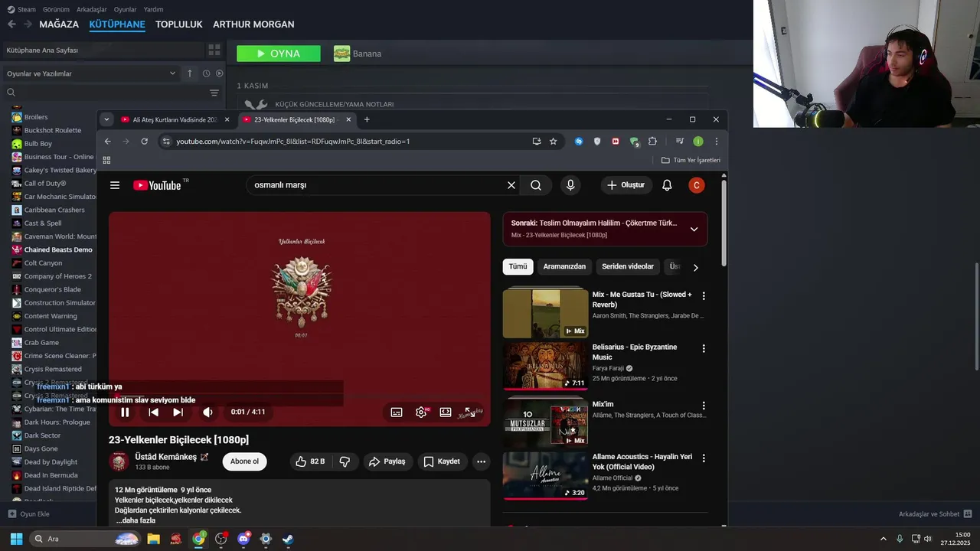Open video player settings gear

click(x=421, y=412)
